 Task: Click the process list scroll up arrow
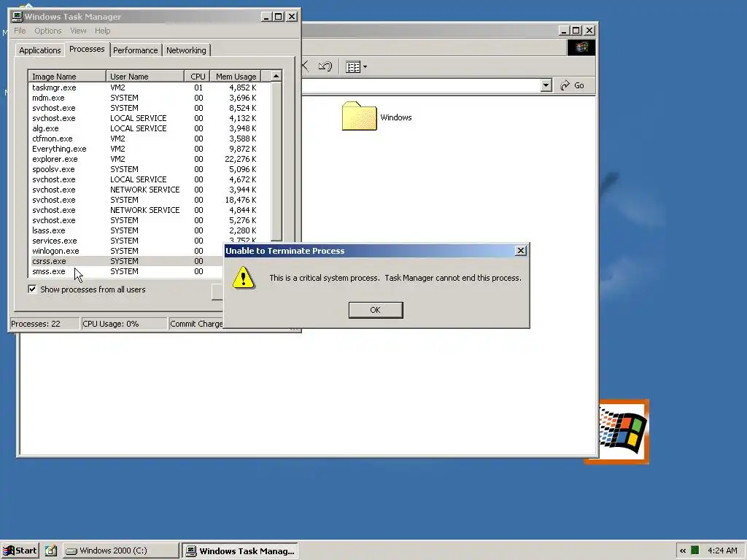pos(276,76)
